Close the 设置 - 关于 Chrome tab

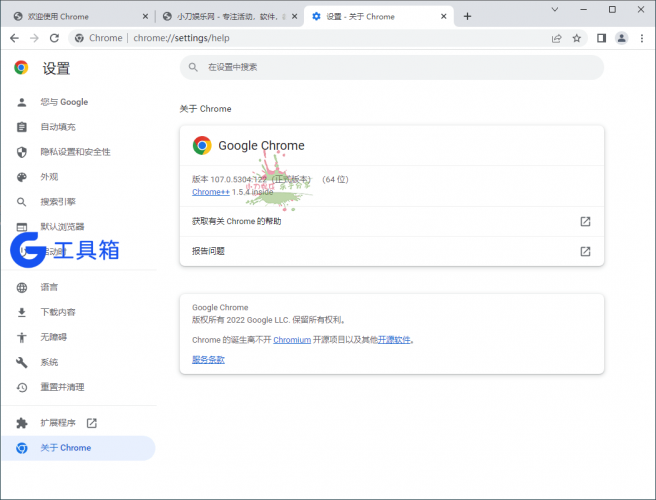[x=443, y=16]
